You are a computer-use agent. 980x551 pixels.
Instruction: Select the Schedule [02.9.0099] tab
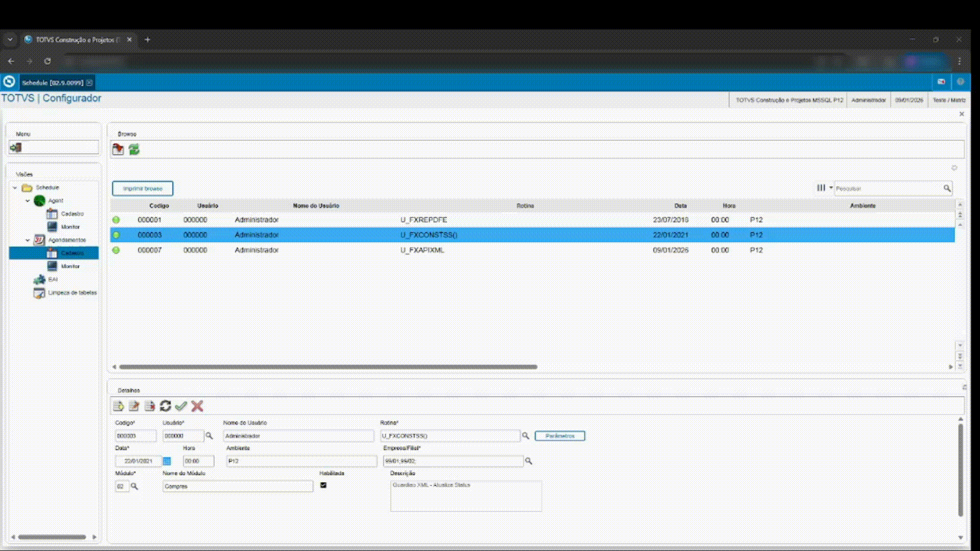point(52,82)
